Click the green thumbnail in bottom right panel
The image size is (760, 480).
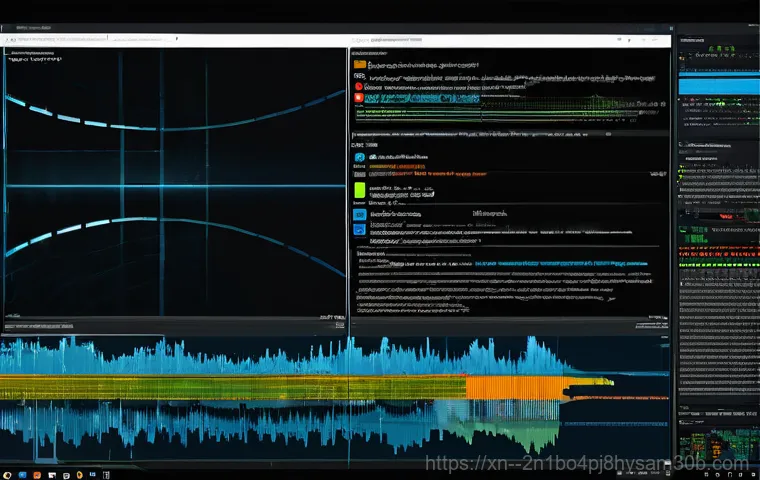[716, 447]
